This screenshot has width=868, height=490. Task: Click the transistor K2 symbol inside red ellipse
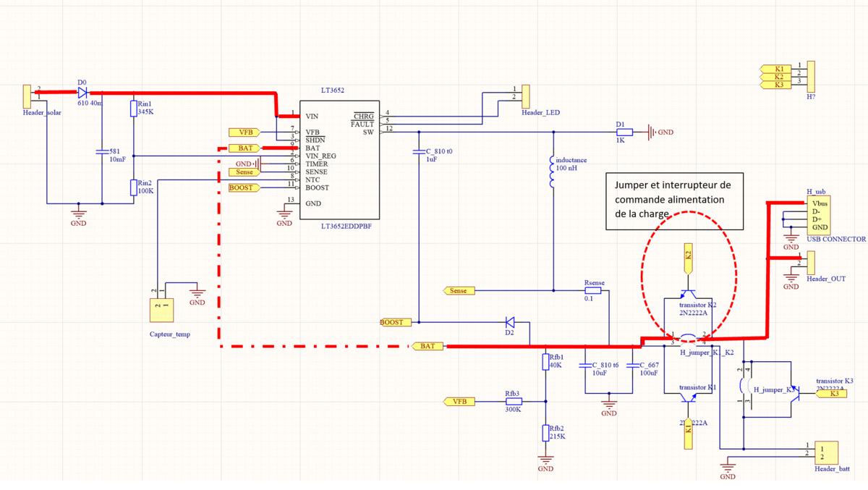pyautogui.click(x=689, y=293)
